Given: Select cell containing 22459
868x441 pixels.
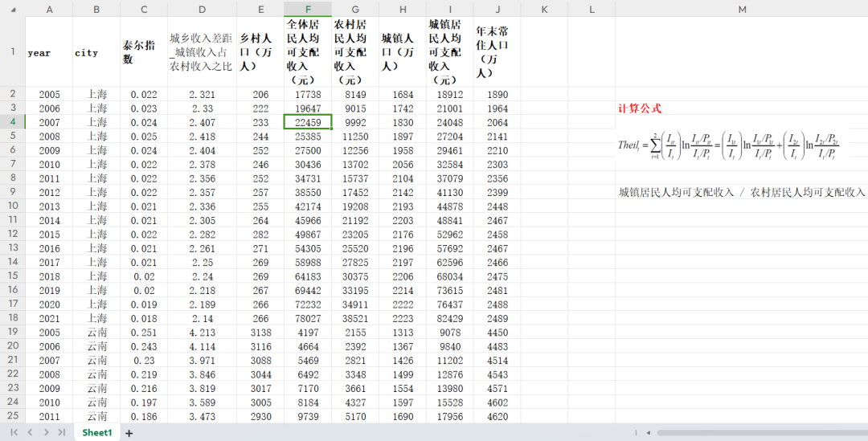Looking at the screenshot, I should point(308,122).
